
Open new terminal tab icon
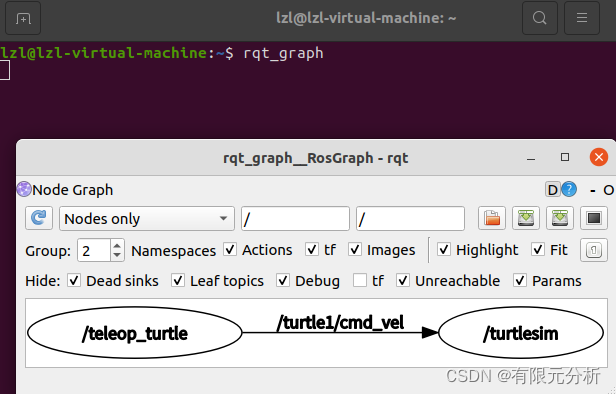[23, 18]
